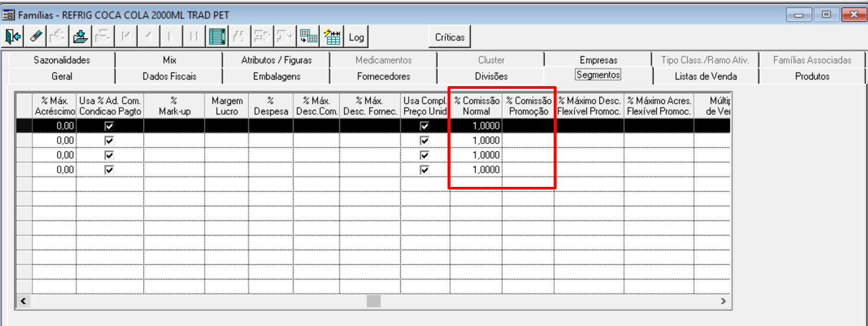Click the Críticas button
868x326 pixels.
[450, 37]
